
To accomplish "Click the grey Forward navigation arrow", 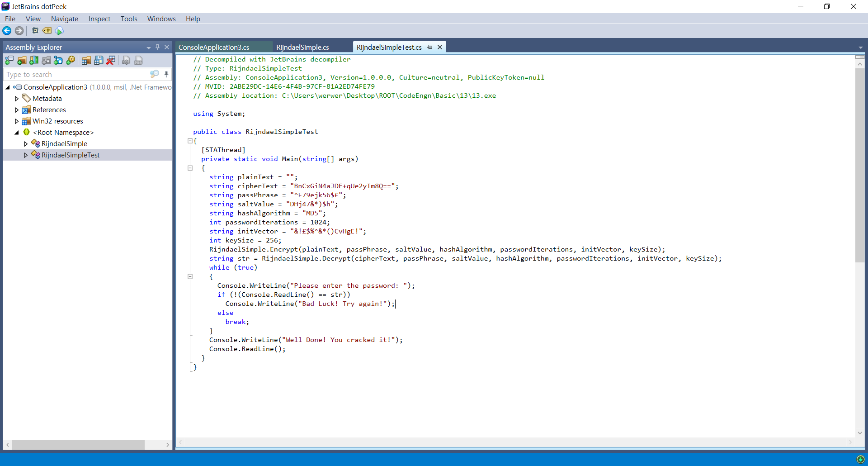I will coord(19,31).
